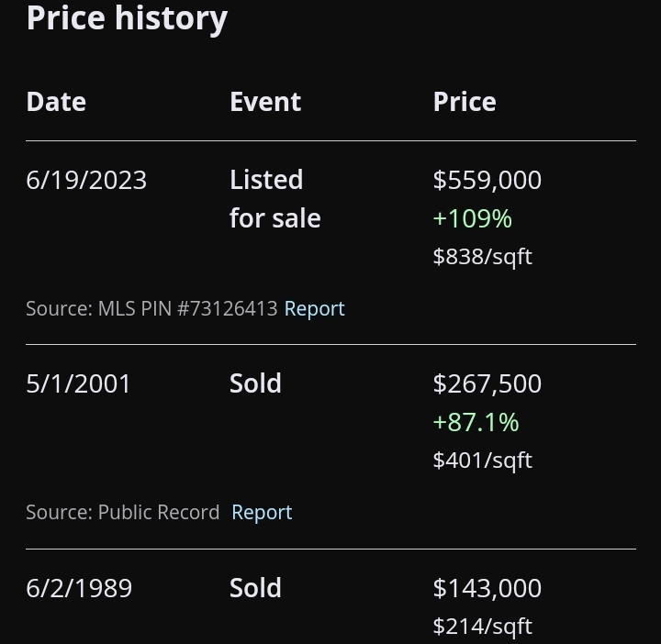Select the 6/19/2023 date entry
The height and width of the screenshot is (644, 661).
86,180
